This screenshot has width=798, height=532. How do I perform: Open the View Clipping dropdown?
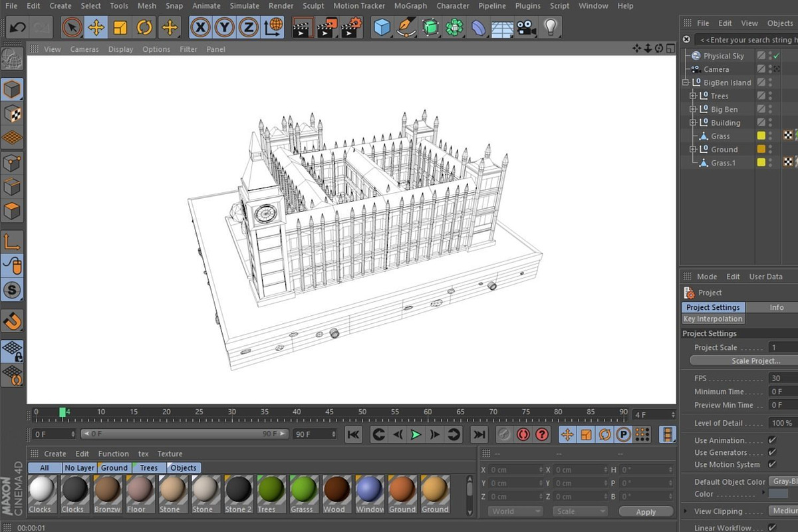pyautogui.click(x=783, y=511)
